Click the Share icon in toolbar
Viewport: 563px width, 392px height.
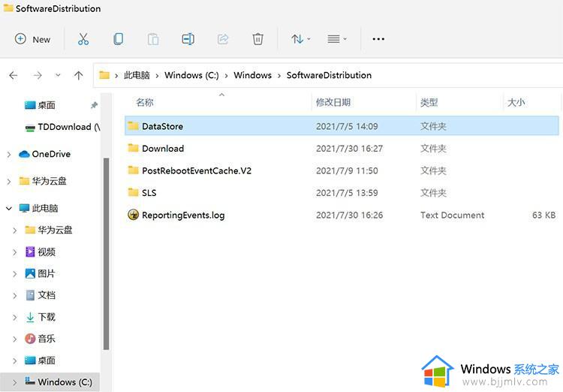223,39
